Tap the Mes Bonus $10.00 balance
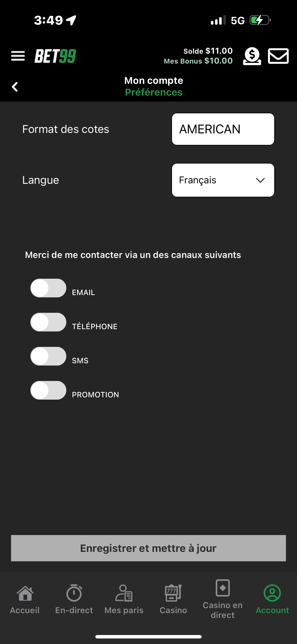 (x=198, y=61)
